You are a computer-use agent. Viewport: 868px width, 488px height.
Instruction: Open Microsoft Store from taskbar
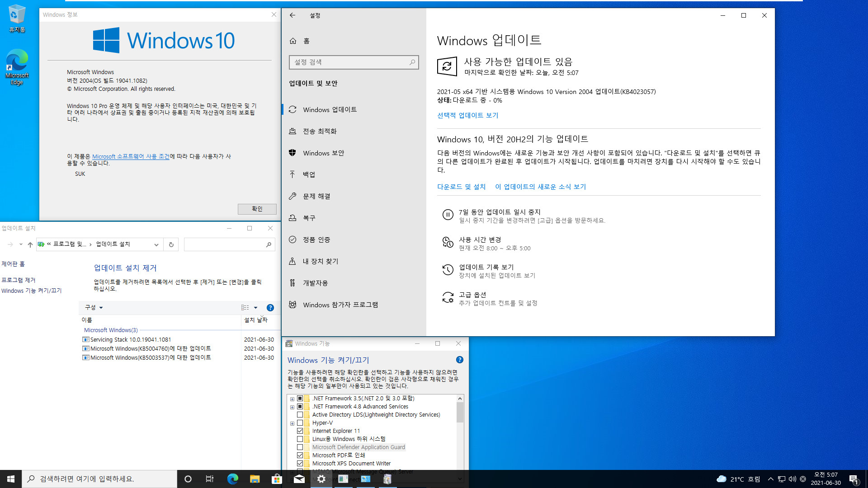pyautogui.click(x=277, y=479)
